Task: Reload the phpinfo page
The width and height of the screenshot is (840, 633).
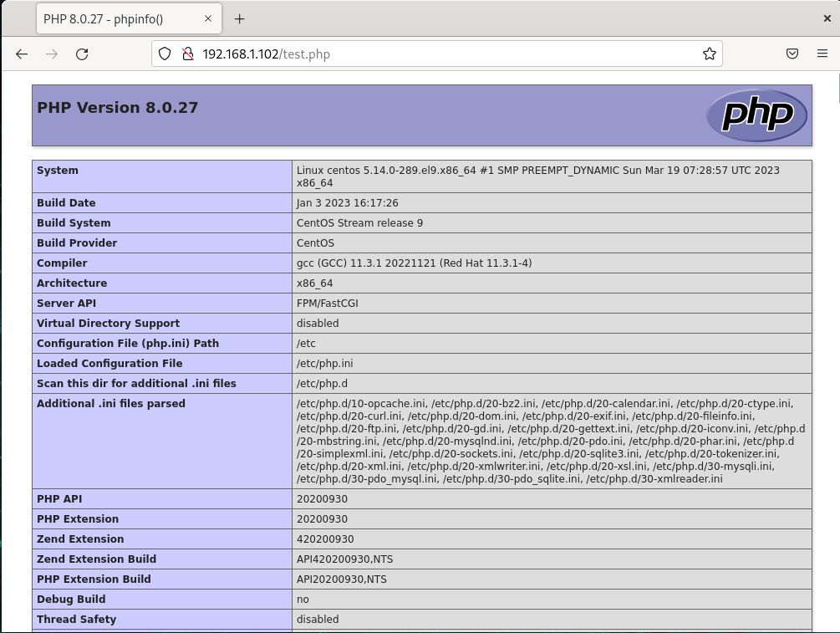Action: pos(82,54)
